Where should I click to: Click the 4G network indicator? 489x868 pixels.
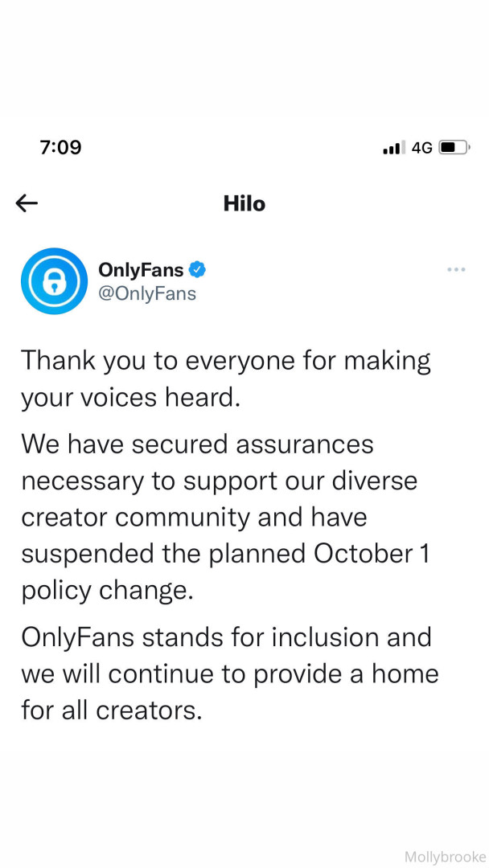point(422,148)
